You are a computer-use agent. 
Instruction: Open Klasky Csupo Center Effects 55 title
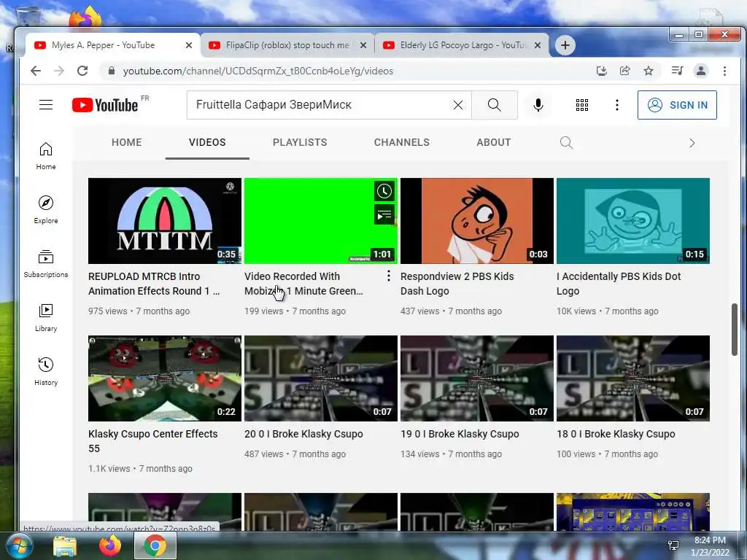[152, 441]
